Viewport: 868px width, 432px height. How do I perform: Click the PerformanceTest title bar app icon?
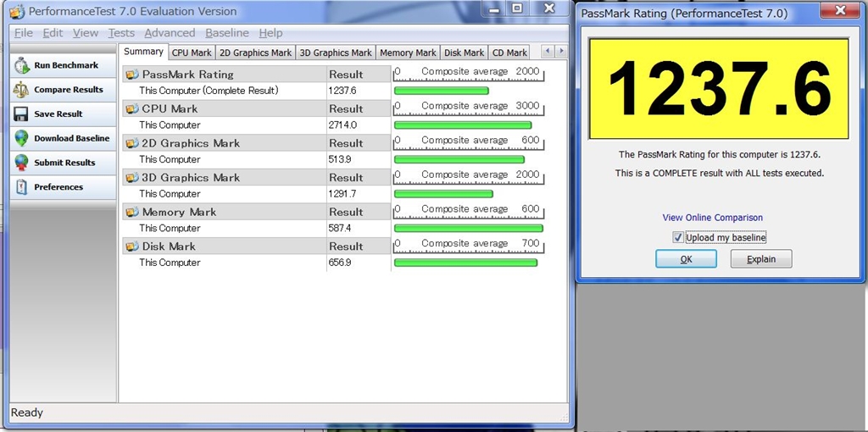pos(17,11)
